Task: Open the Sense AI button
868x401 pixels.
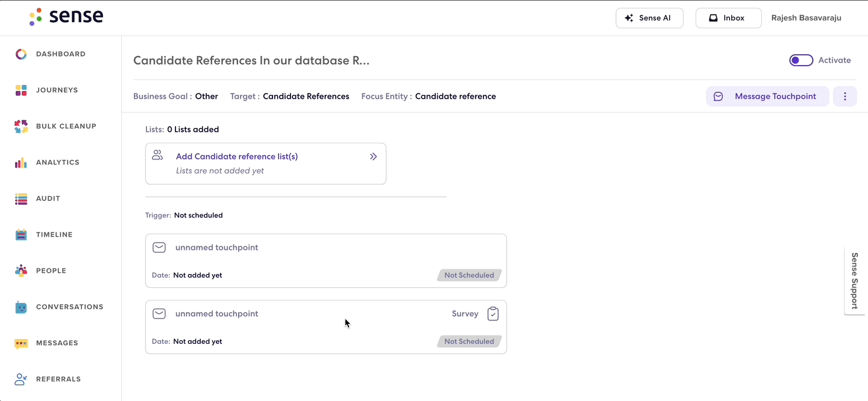Action: [649, 18]
